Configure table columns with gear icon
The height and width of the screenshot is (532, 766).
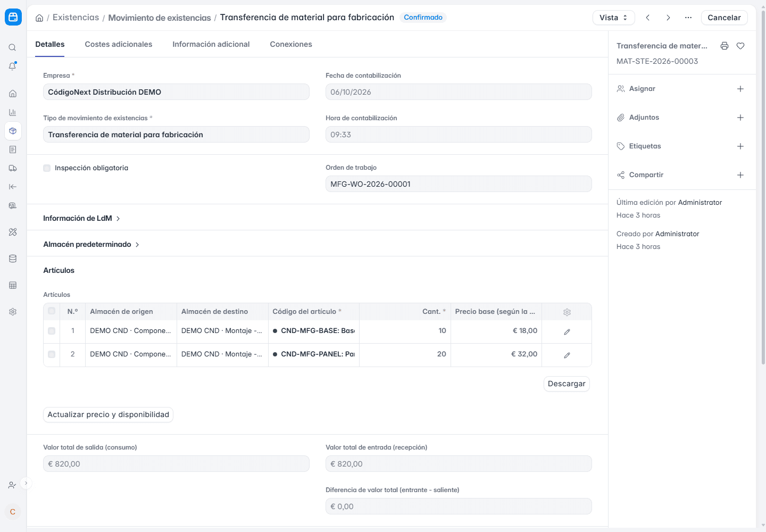pyautogui.click(x=567, y=312)
